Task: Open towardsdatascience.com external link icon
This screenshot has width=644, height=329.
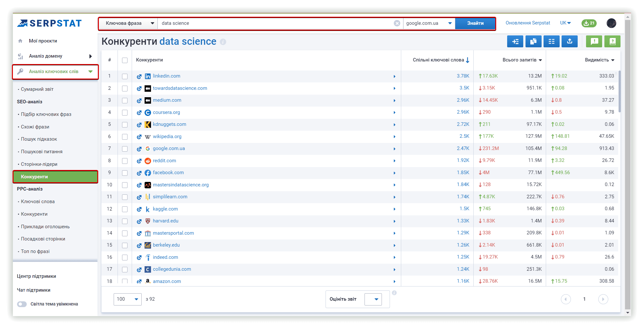Action: (139, 89)
